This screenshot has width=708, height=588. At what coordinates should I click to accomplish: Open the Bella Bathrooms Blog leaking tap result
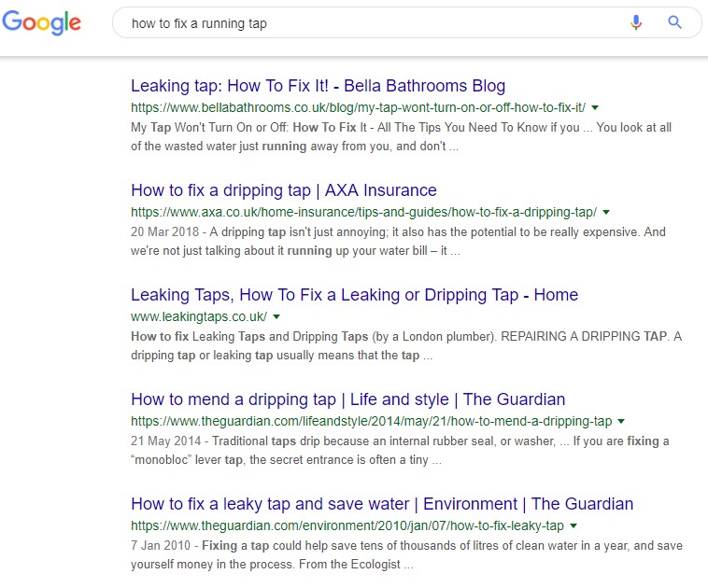pos(318,86)
